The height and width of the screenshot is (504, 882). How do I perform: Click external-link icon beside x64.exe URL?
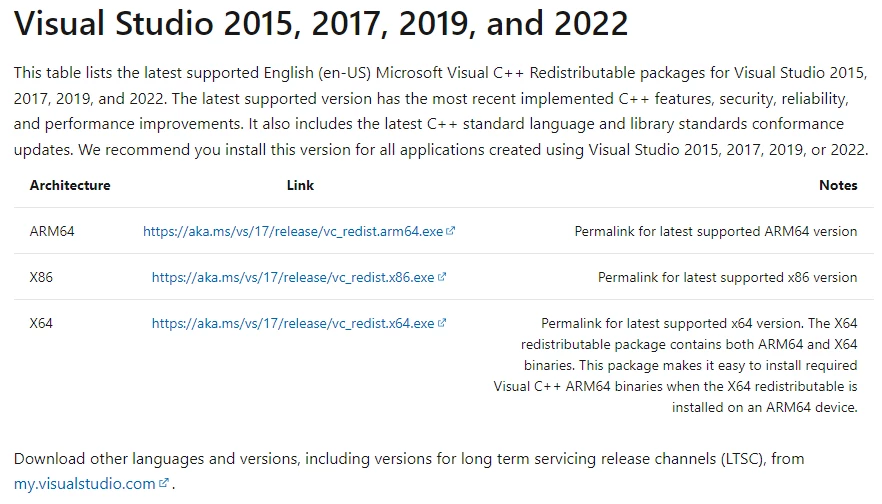tap(442, 323)
